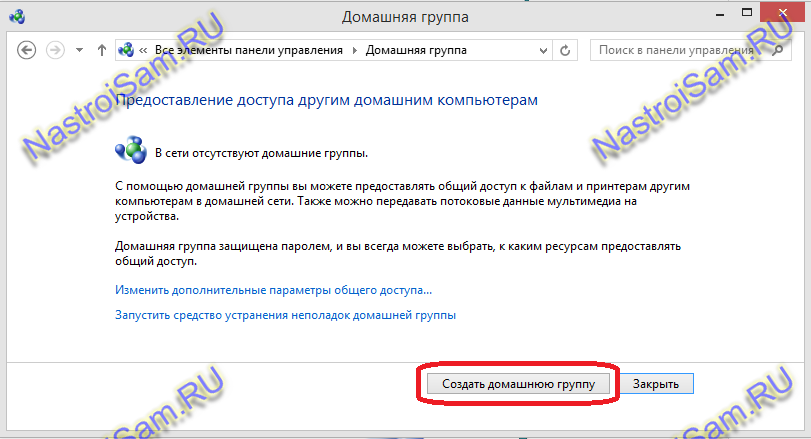The image size is (811, 439).
Task: Open 'Все элементы панели управления' breadcrumb
Action: (249, 50)
